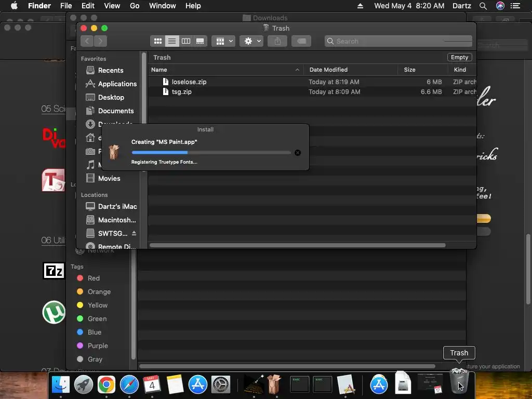Select tsg.zip file row
Image resolution: width=532 pixels, height=399 pixels.
312,91
